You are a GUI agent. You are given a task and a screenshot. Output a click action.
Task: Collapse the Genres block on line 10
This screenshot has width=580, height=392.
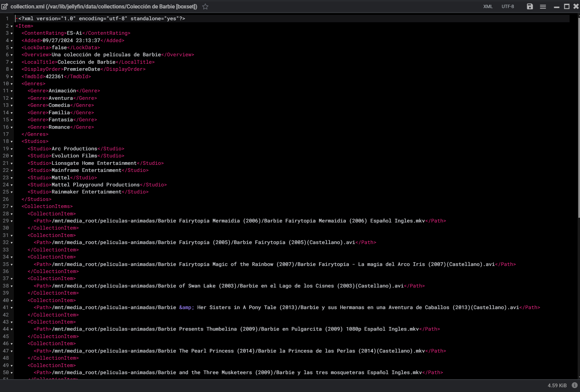tap(12, 84)
